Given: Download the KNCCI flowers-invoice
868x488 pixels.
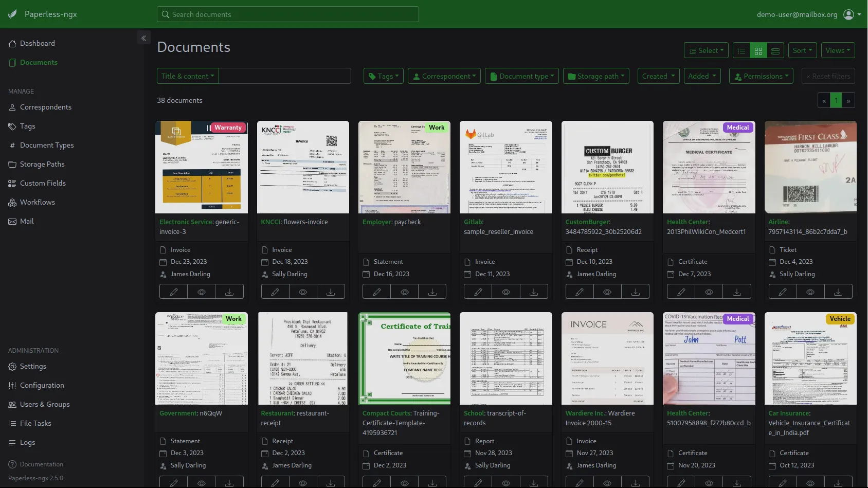Looking at the screenshot, I should pos(331,292).
